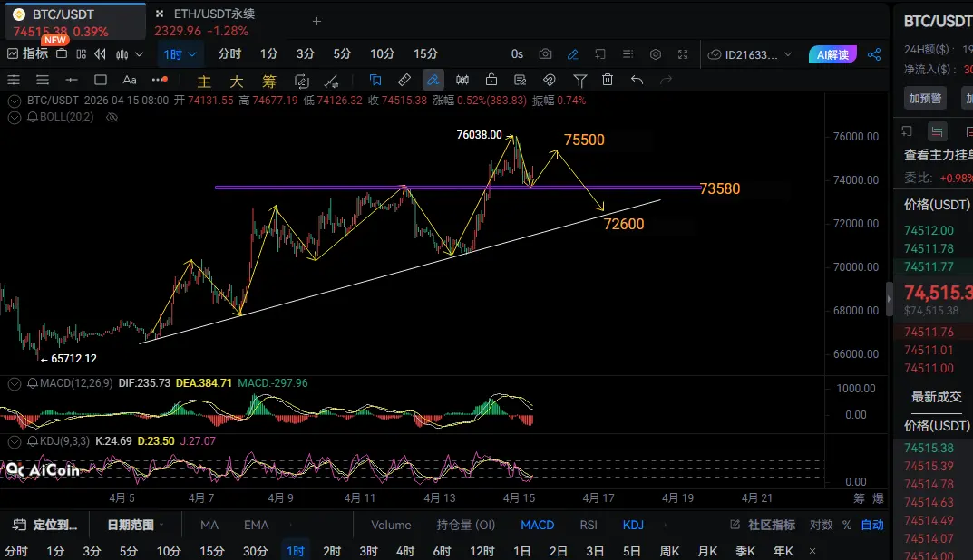Toggle % percentage scale

(x=846, y=525)
